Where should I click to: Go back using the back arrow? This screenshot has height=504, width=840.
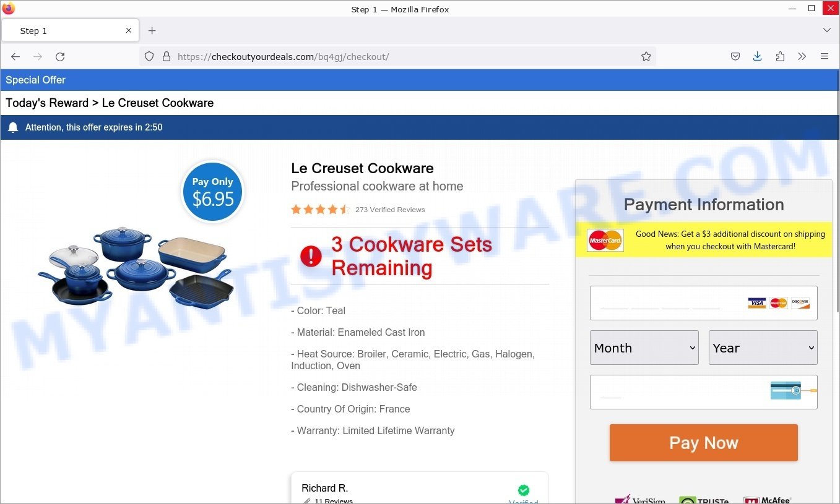[15, 57]
